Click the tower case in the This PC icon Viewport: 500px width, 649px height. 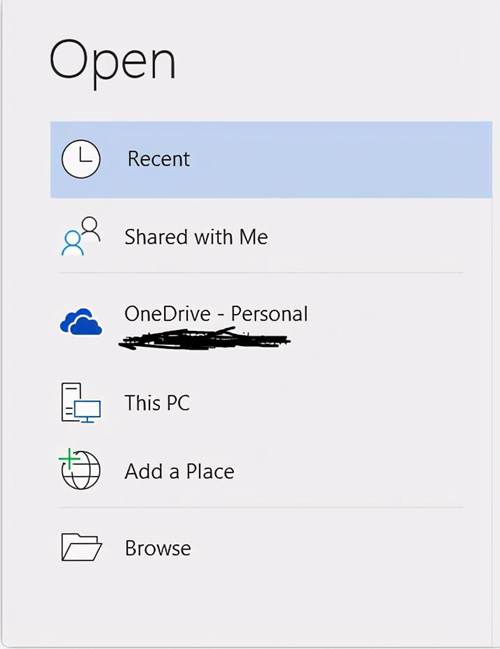coord(70,402)
